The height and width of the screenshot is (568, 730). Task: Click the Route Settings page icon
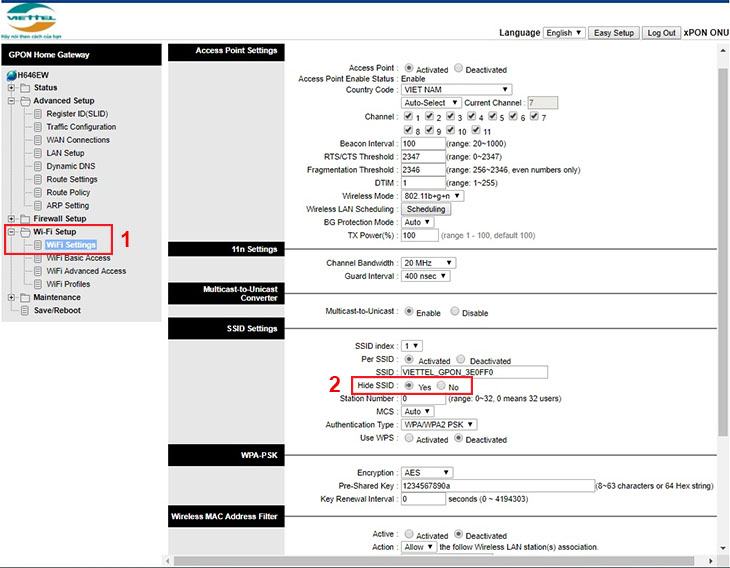38,179
